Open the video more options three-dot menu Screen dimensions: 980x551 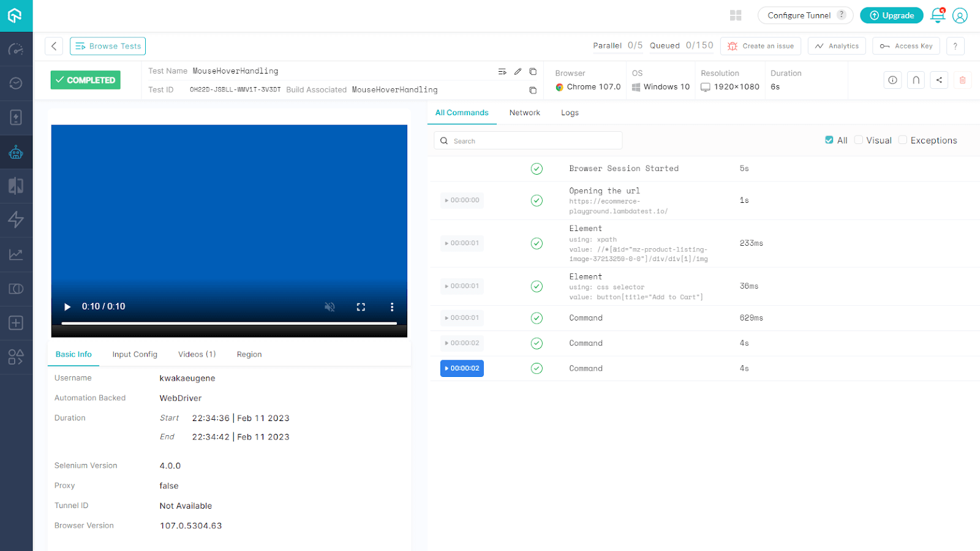[392, 307]
